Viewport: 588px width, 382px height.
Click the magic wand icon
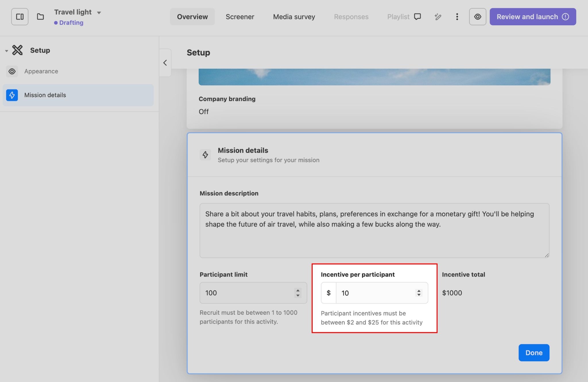[438, 17]
